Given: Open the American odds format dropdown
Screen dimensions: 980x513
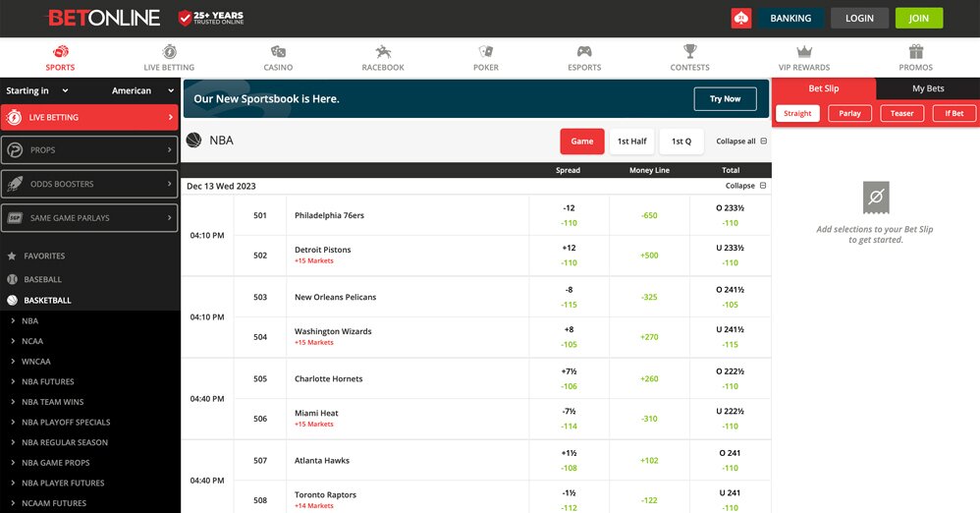Looking at the screenshot, I should 142,90.
